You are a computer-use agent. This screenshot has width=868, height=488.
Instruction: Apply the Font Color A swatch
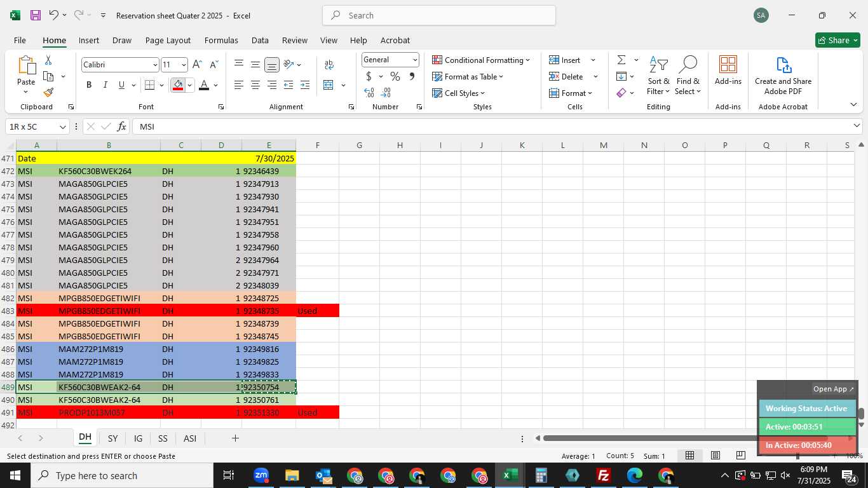pyautogui.click(x=204, y=85)
